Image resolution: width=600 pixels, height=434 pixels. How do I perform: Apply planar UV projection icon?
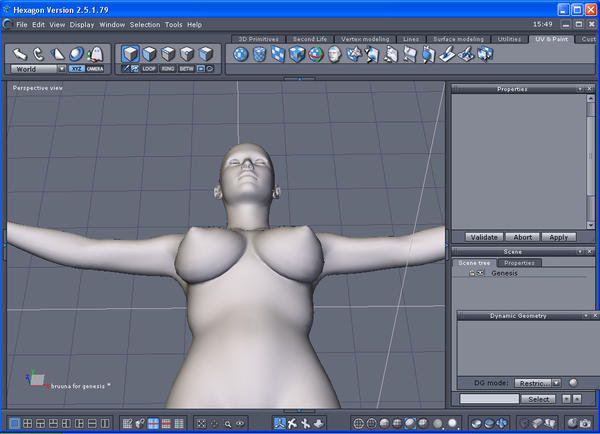[x=278, y=54]
